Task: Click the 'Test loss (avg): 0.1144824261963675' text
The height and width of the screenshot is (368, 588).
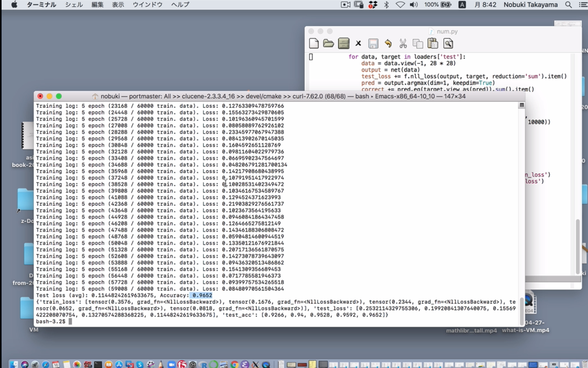Action: [x=95, y=295]
